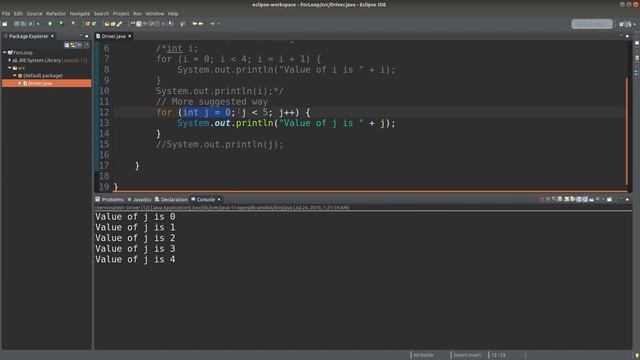
Task: Focus the Quick Access search field
Action: coord(592,24)
